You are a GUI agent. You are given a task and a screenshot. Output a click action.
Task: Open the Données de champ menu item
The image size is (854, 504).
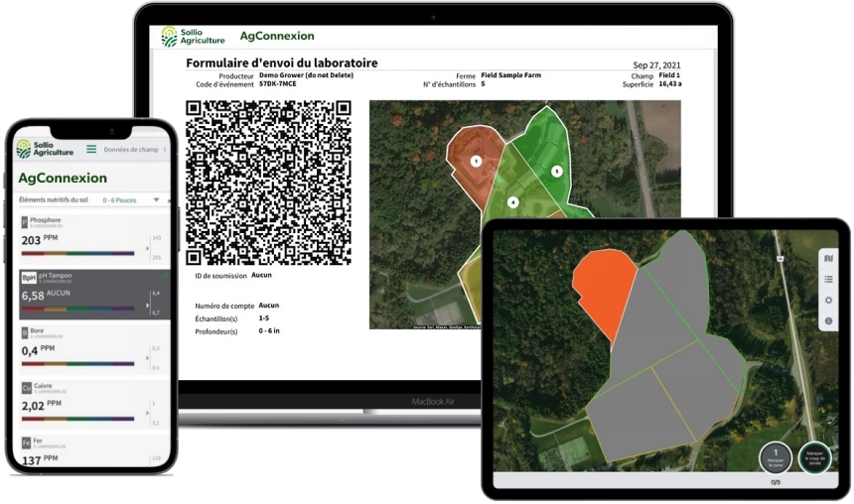point(131,149)
